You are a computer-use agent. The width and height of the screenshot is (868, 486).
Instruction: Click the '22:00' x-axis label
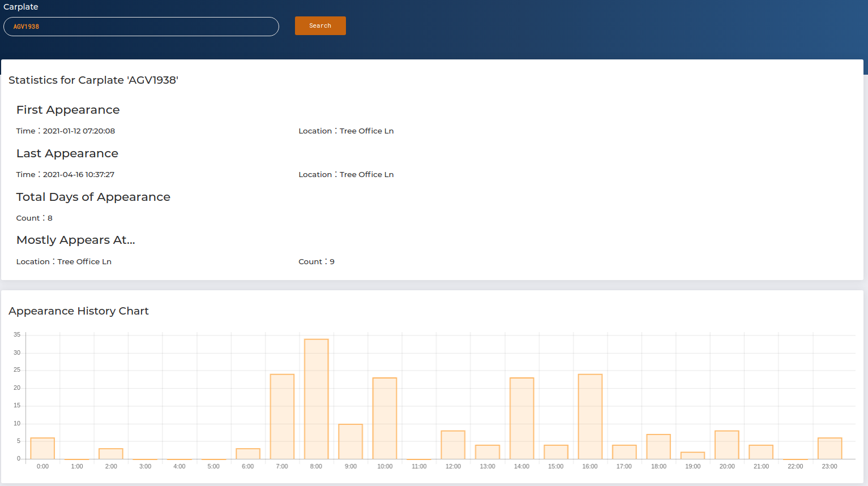click(796, 466)
